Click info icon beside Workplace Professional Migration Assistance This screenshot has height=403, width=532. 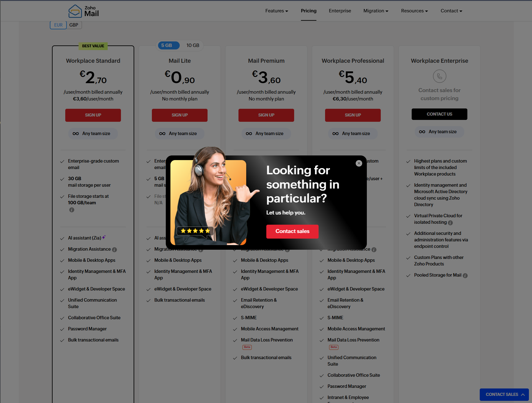[x=374, y=250]
